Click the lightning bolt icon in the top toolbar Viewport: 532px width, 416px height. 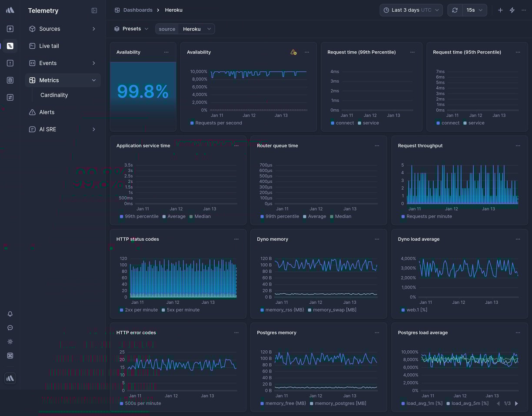(x=512, y=10)
